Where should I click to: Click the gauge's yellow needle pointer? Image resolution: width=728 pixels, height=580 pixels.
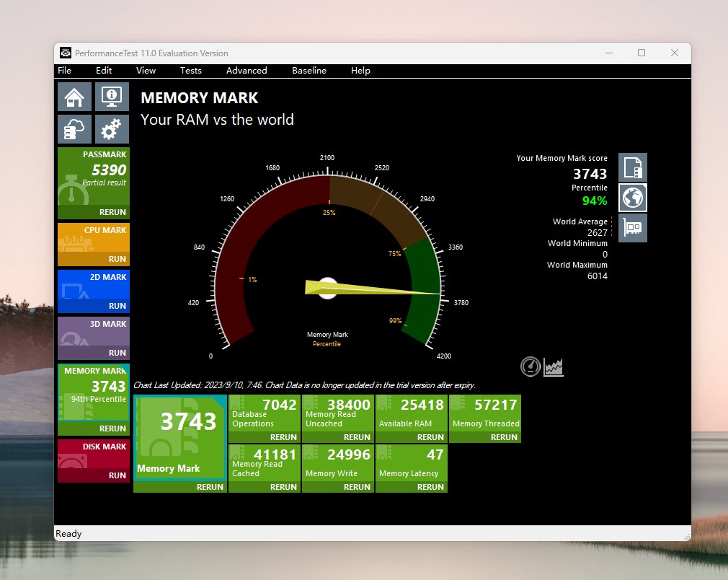point(373,289)
